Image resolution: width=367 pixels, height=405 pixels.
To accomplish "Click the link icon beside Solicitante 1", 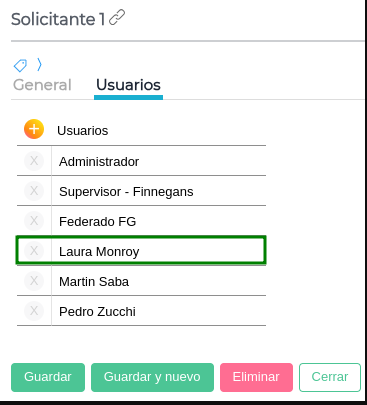I will pyautogui.click(x=117, y=17).
